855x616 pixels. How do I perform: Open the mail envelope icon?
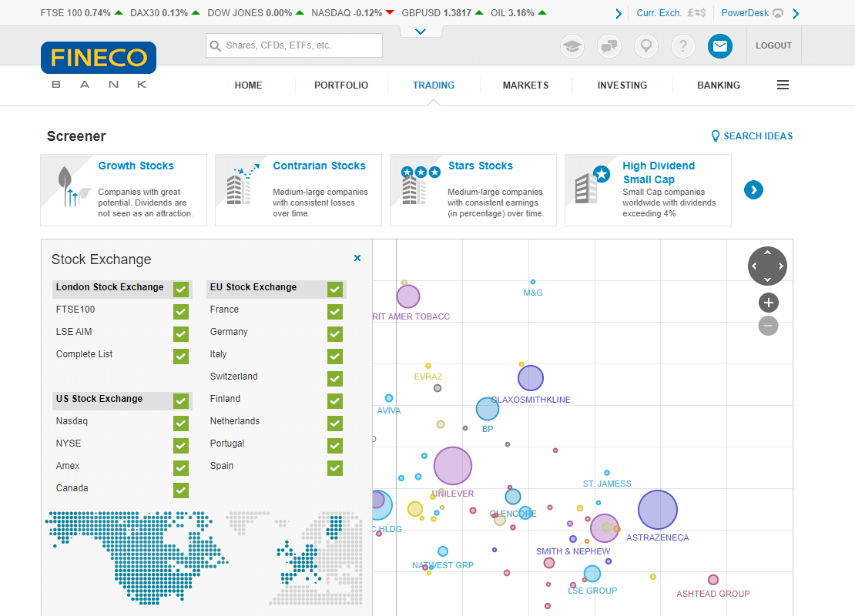pos(719,46)
